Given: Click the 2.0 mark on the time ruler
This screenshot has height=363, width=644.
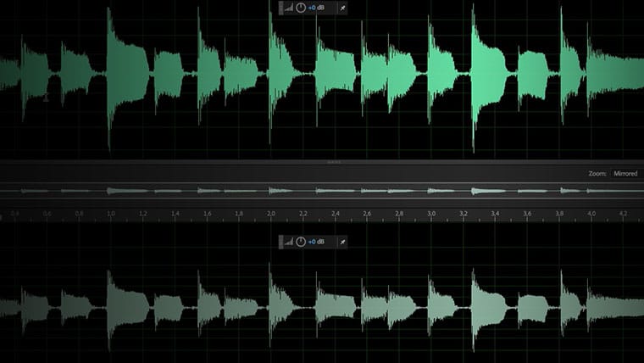Looking at the screenshot, I should (x=270, y=214).
